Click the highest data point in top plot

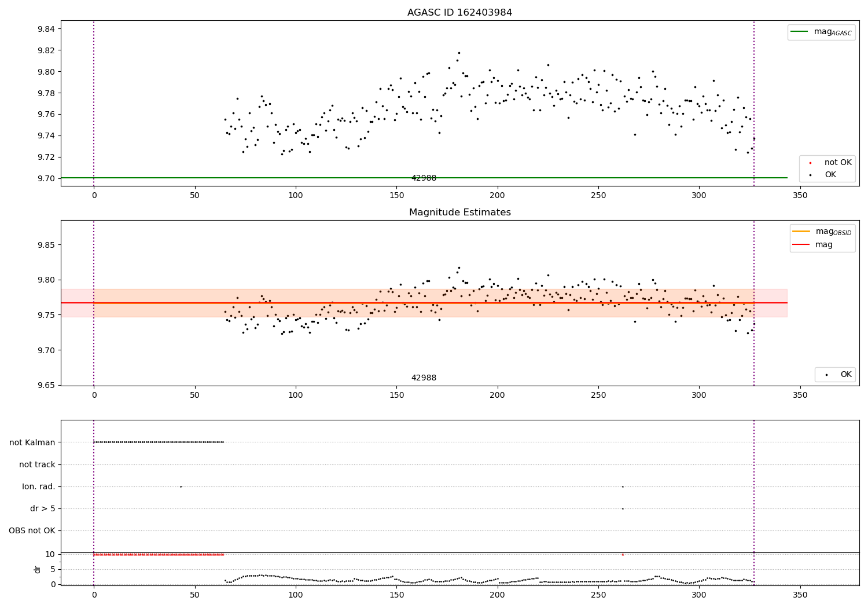point(459,53)
